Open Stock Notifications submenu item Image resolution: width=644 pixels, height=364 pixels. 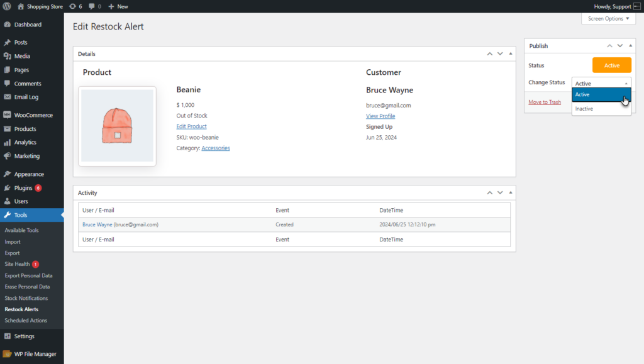[26, 298]
